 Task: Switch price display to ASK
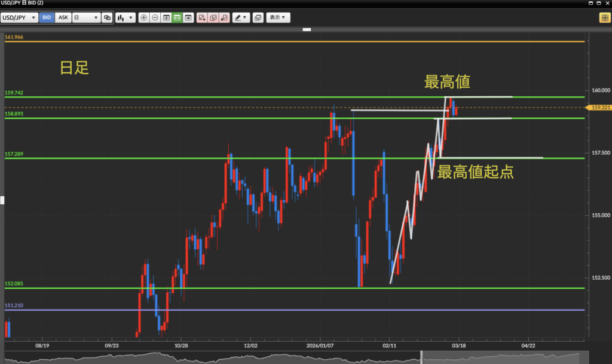pyautogui.click(x=63, y=18)
